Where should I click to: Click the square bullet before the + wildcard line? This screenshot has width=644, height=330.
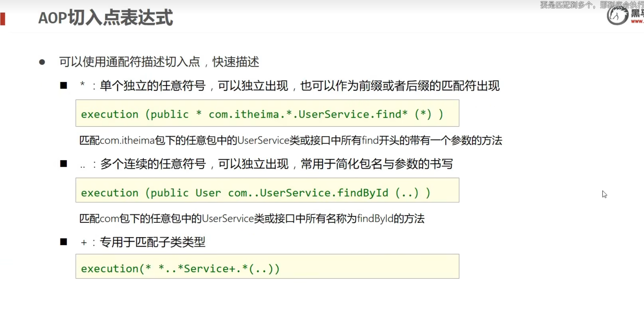tap(63, 242)
